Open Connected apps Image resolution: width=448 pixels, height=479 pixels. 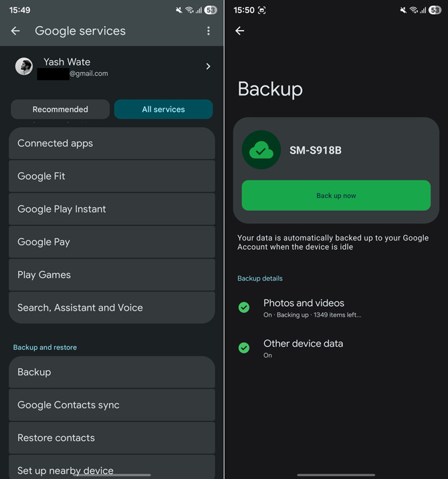point(112,143)
